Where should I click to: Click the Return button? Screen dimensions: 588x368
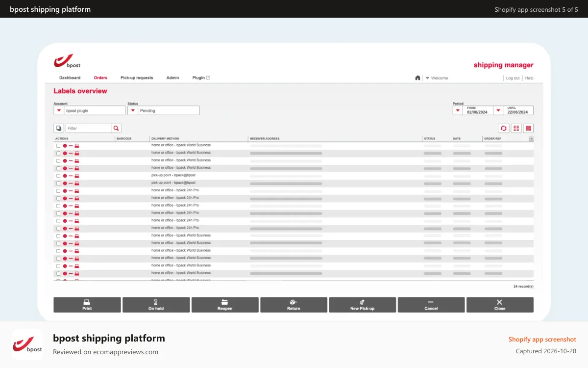(x=294, y=305)
